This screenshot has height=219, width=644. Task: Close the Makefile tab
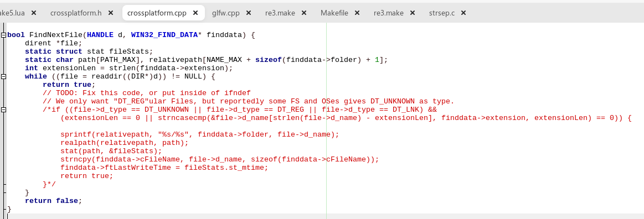click(357, 13)
